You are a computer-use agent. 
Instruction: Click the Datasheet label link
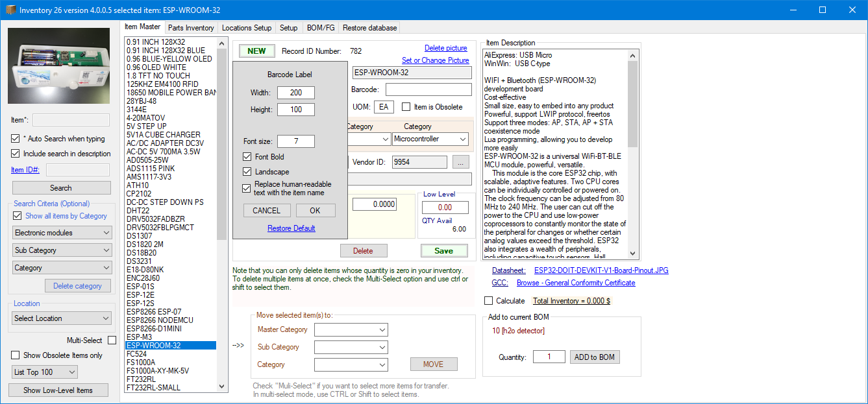[x=509, y=270]
